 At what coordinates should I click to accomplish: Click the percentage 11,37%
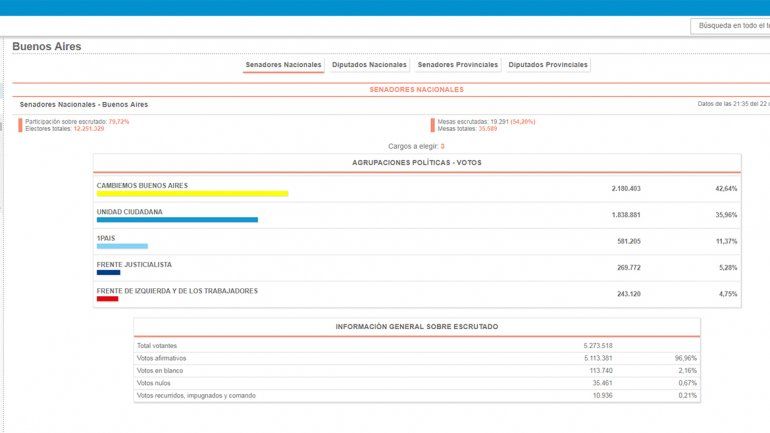727,242
